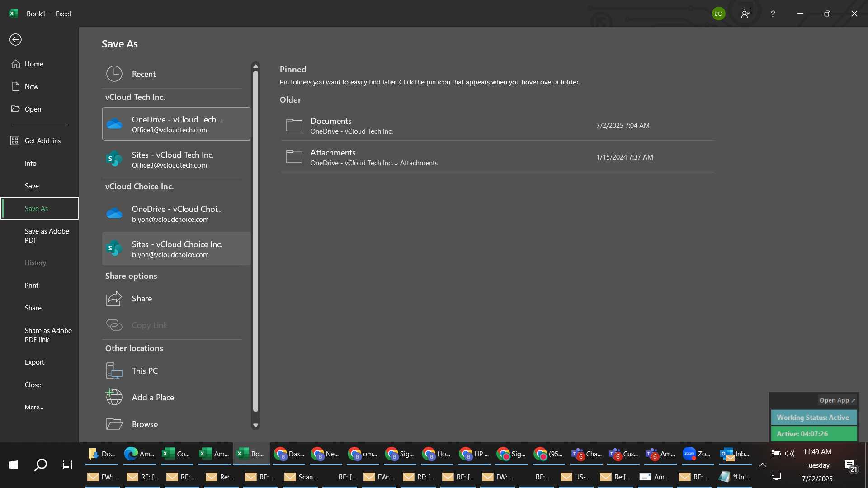Choose This PC location
The height and width of the screenshot is (488, 868).
[x=176, y=371]
